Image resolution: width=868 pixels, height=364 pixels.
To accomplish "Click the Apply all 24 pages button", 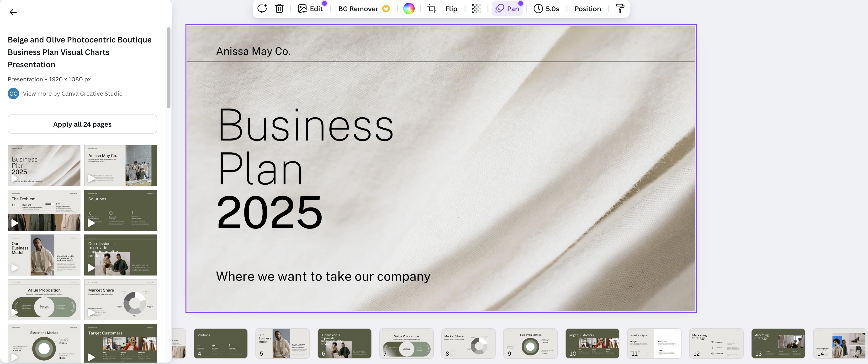I will click(x=82, y=124).
